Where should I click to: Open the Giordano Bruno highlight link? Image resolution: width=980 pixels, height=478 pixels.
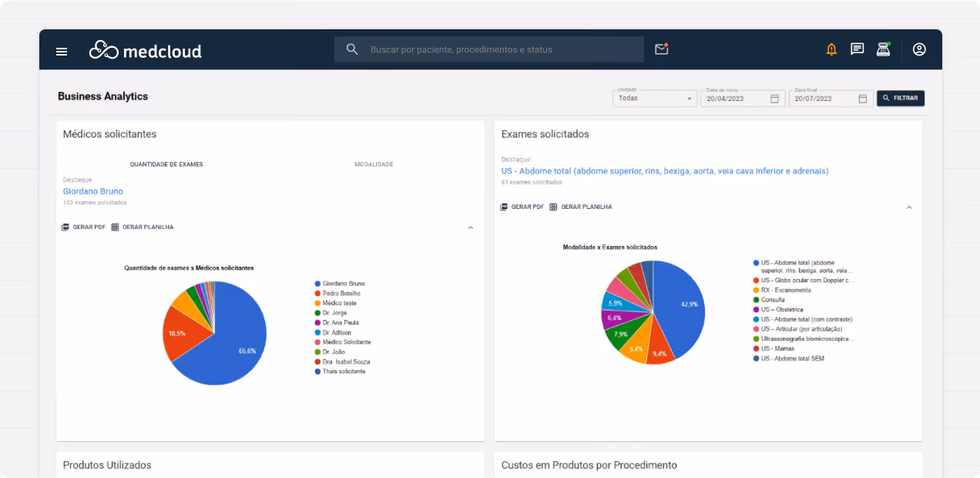click(x=92, y=190)
